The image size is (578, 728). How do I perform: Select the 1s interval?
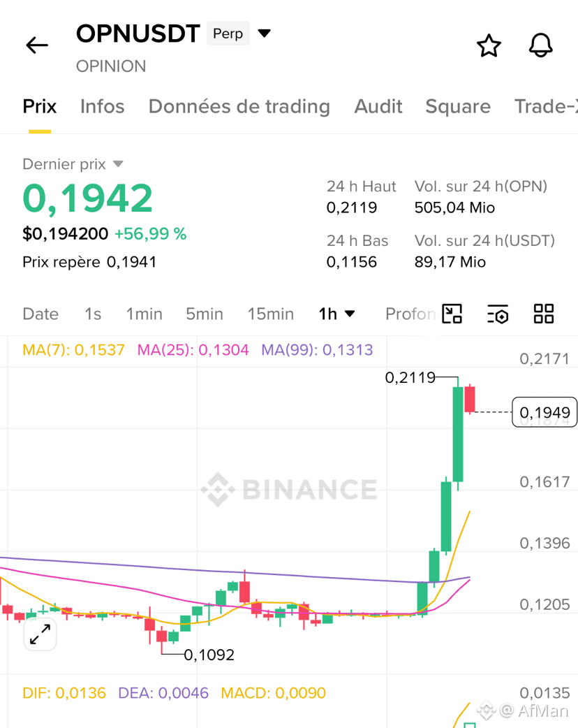click(93, 314)
